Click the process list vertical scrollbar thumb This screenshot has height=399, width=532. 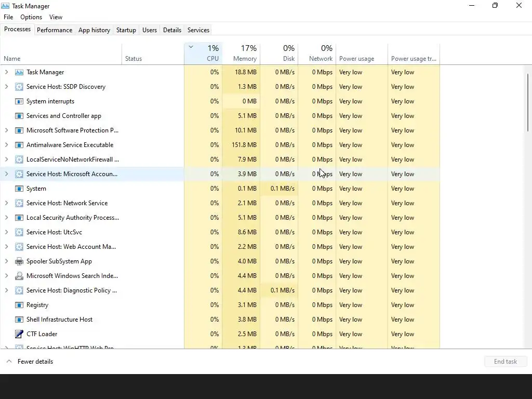(528, 102)
